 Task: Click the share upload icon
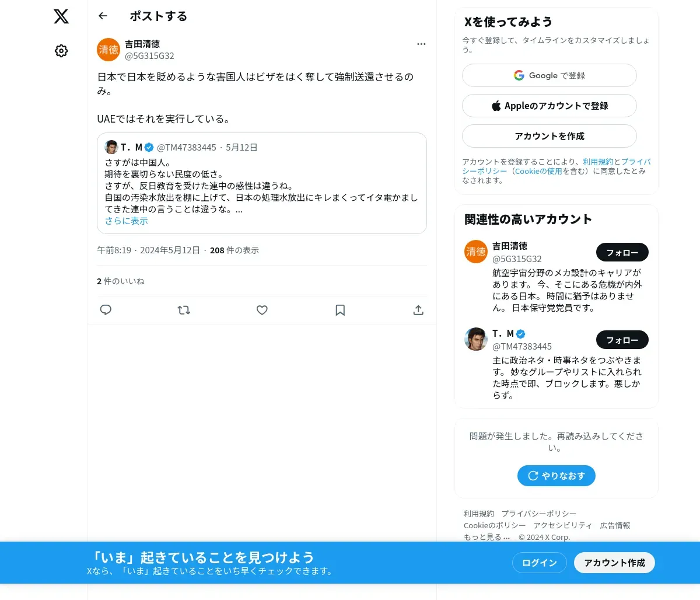[x=418, y=310]
